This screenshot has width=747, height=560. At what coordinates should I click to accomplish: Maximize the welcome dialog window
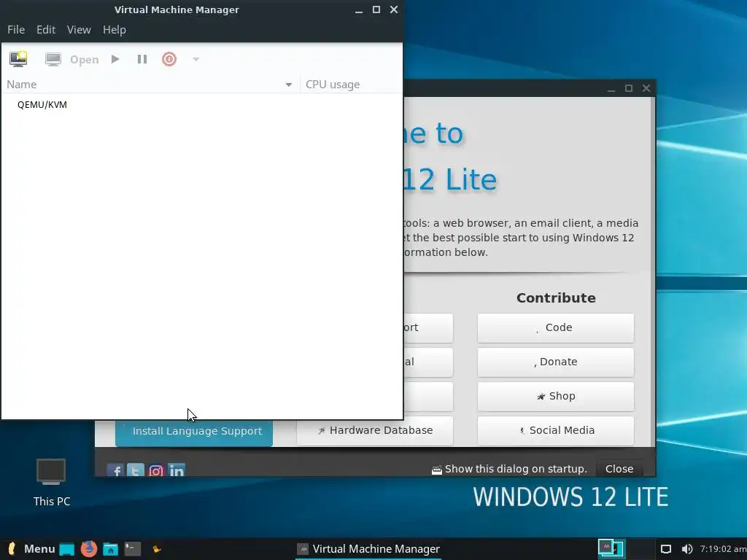(x=629, y=88)
